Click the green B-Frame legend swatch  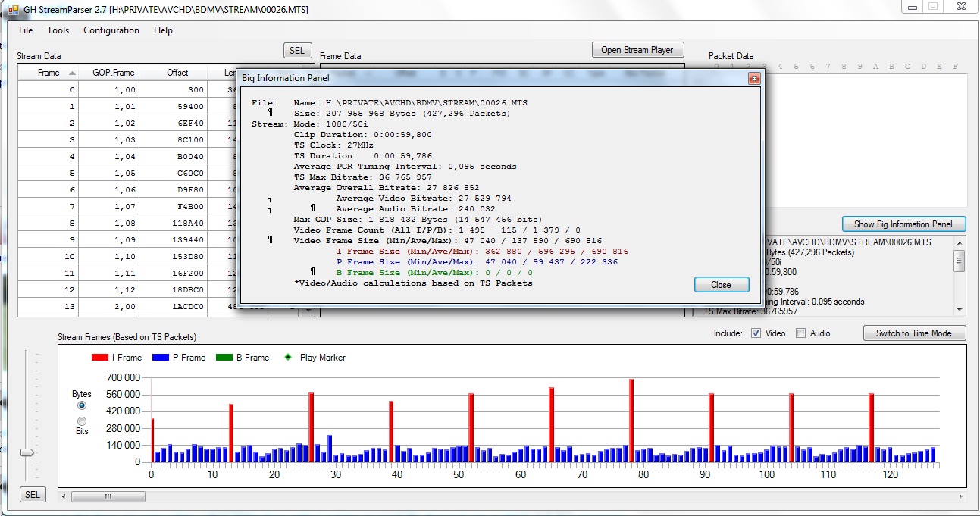(224, 358)
